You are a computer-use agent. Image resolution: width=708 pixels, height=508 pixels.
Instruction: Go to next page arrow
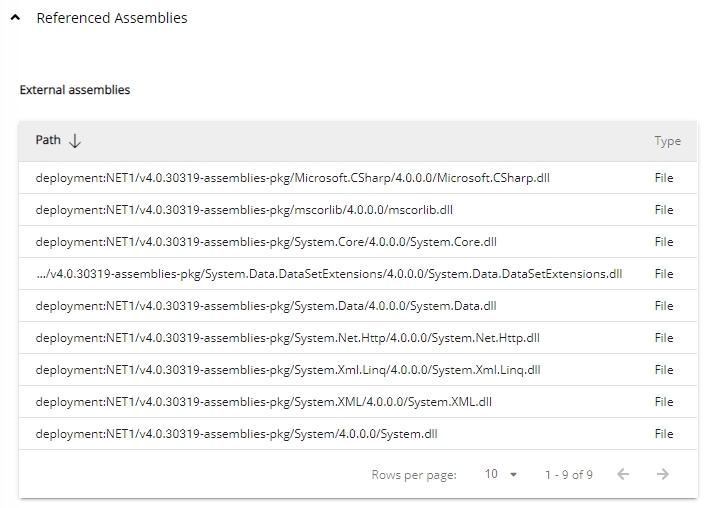tap(662, 474)
